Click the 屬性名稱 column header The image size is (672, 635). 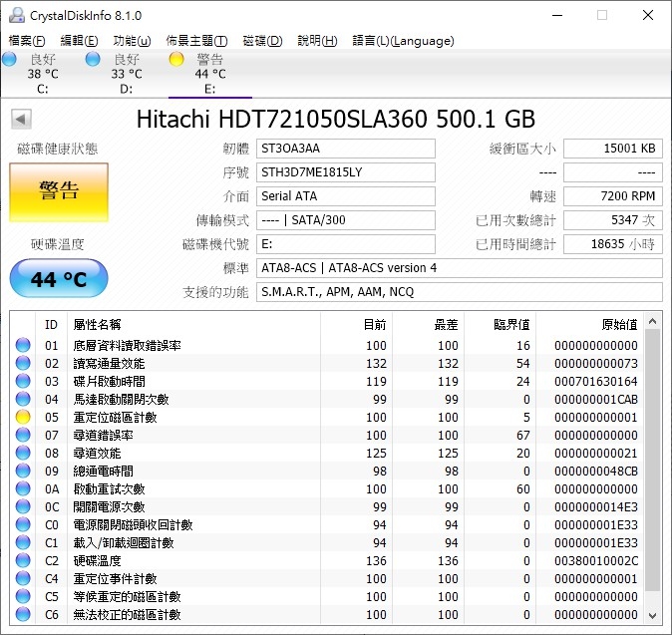tap(98, 325)
